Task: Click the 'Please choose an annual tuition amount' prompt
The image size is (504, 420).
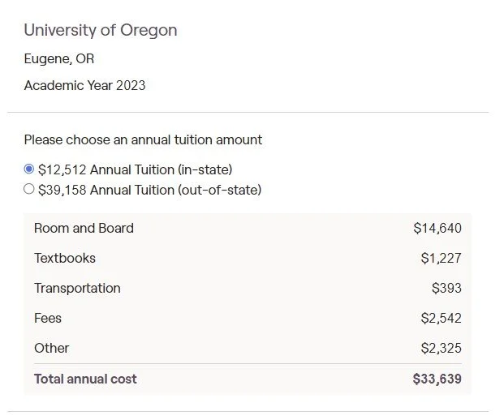Action: pos(143,139)
